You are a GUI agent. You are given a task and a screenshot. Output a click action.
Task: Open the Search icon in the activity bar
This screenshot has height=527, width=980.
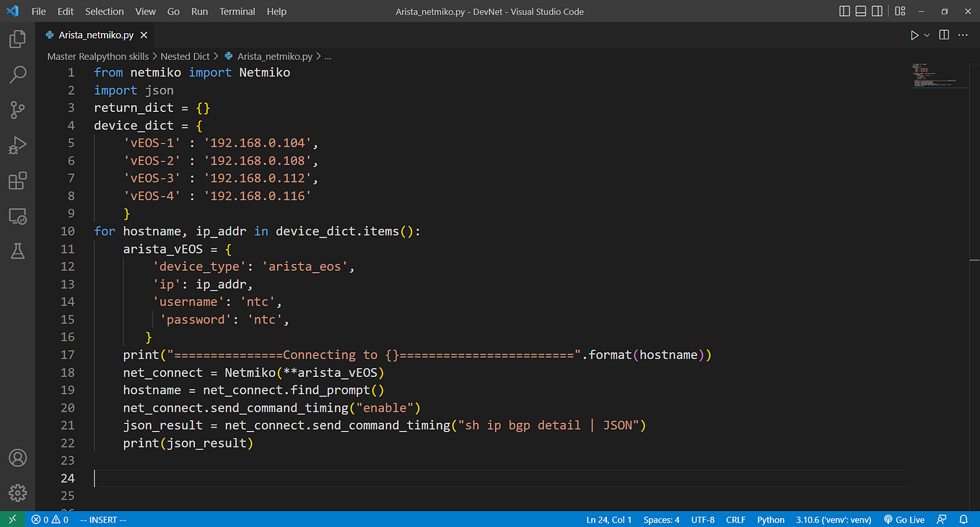click(17, 74)
